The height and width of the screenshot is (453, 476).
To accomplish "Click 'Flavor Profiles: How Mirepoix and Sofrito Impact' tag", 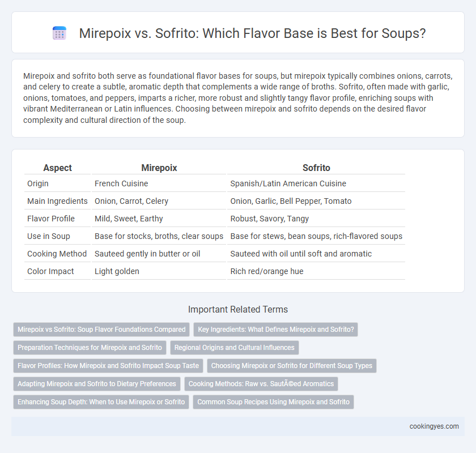I will [x=108, y=366].
